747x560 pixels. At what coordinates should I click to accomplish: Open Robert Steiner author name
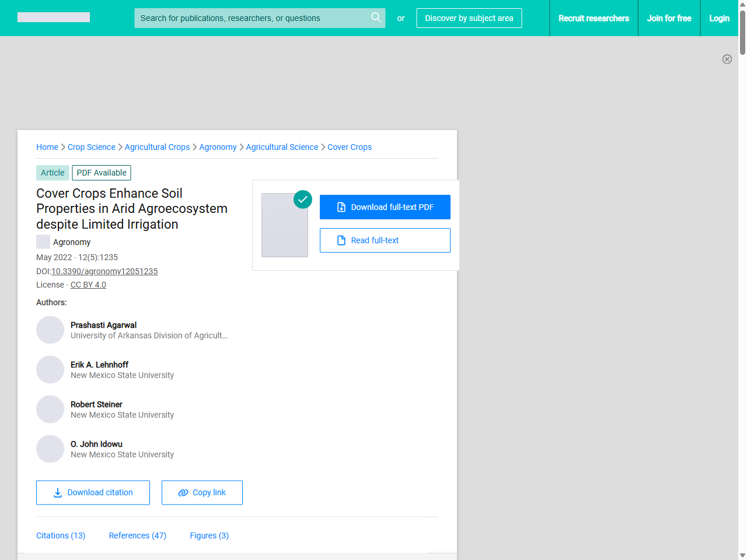point(96,404)
